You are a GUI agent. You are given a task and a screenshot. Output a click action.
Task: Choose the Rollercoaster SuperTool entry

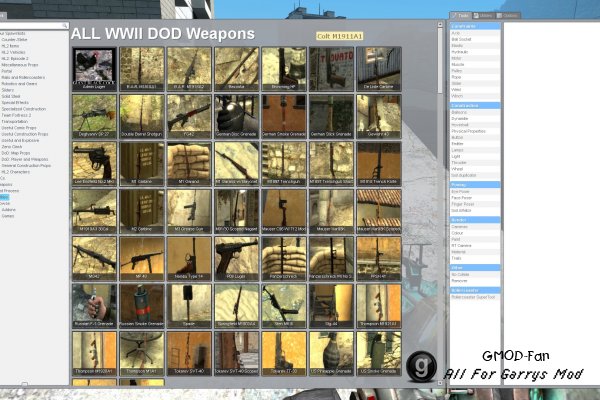pyautogui.click(x=475, y=297)
